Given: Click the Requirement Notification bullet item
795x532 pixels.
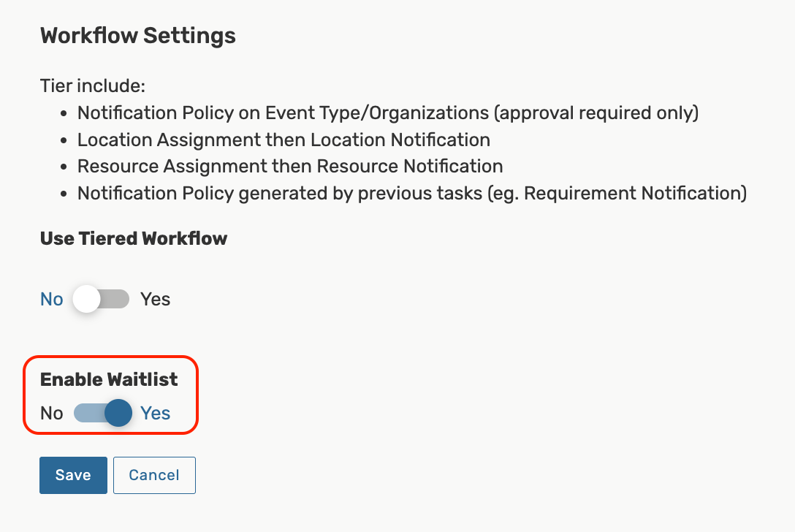Looking at the screenshot, I should click(411, 193).
